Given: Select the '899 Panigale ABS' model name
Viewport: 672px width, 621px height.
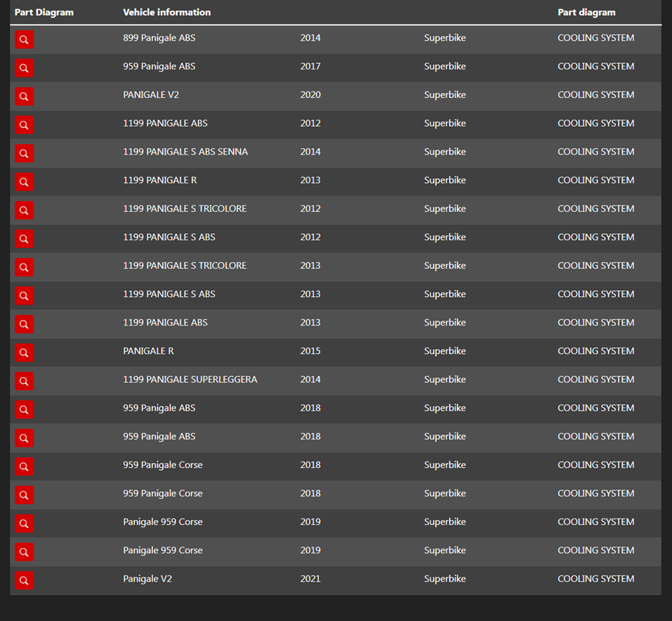Looking at the screenshot, I should point(159,38).
